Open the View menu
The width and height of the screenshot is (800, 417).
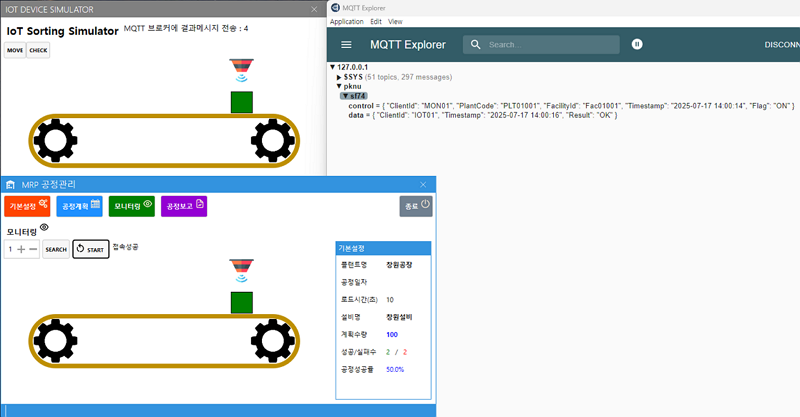[x=395, y=21]
